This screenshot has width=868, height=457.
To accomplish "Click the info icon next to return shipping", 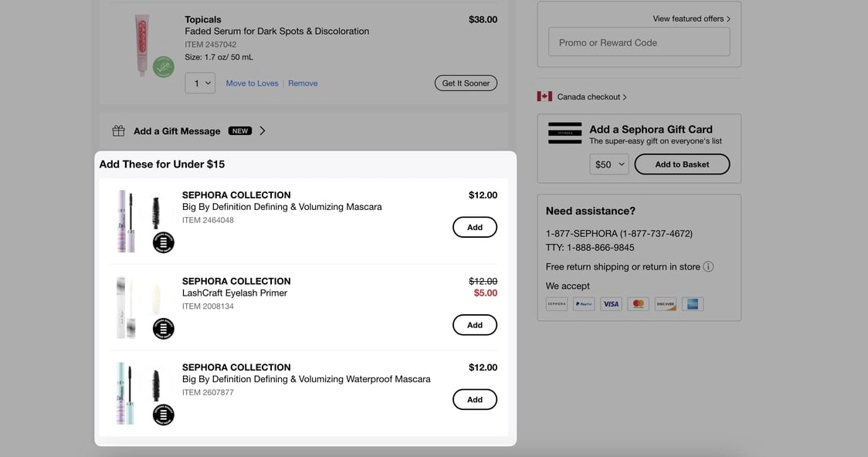I will [708, 267].
